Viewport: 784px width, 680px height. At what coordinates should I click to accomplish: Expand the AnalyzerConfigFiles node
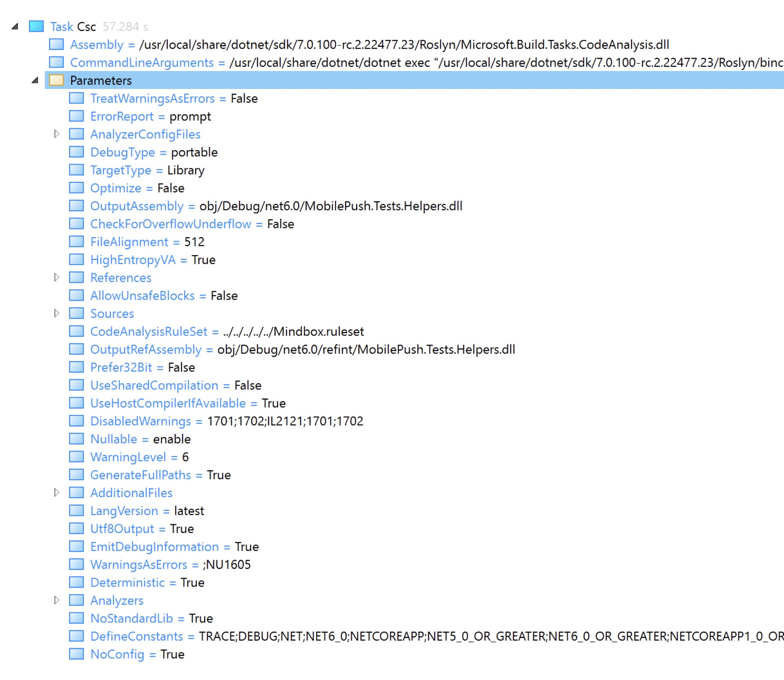(x=57, y=133)
